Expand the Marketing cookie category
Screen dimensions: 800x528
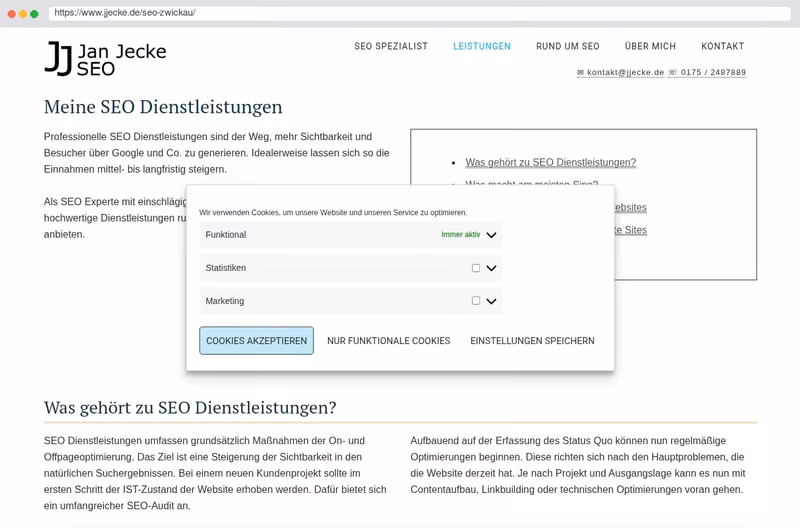(x=491, y=301)
